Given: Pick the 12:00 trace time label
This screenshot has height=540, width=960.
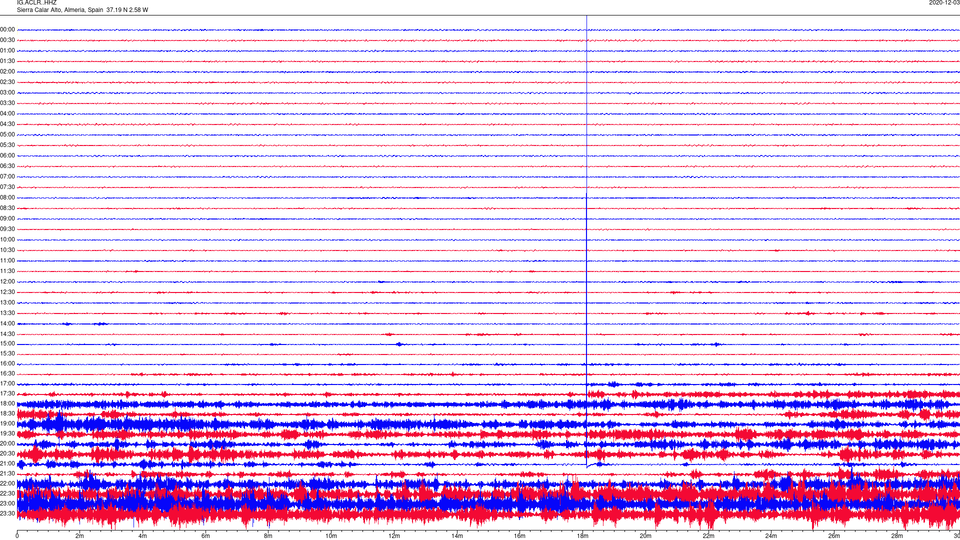Looking at the screenshot, I should [7, 282].
